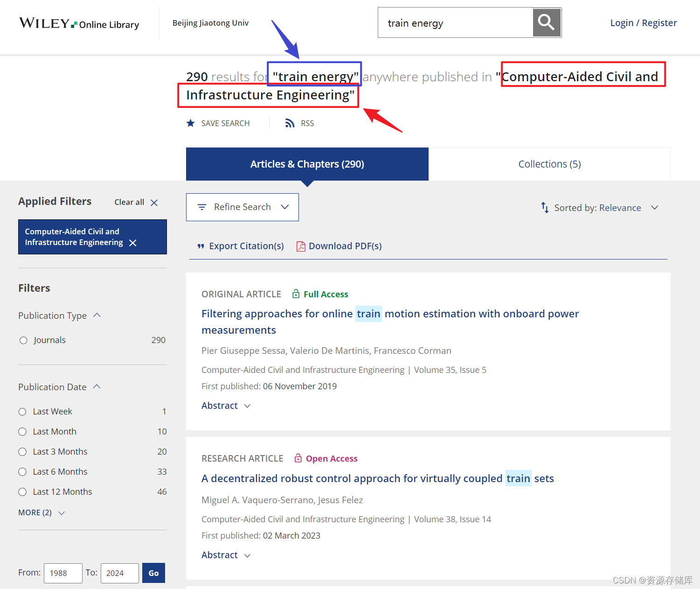
Task: Click Full Access label text
Action: click(326, 294)
